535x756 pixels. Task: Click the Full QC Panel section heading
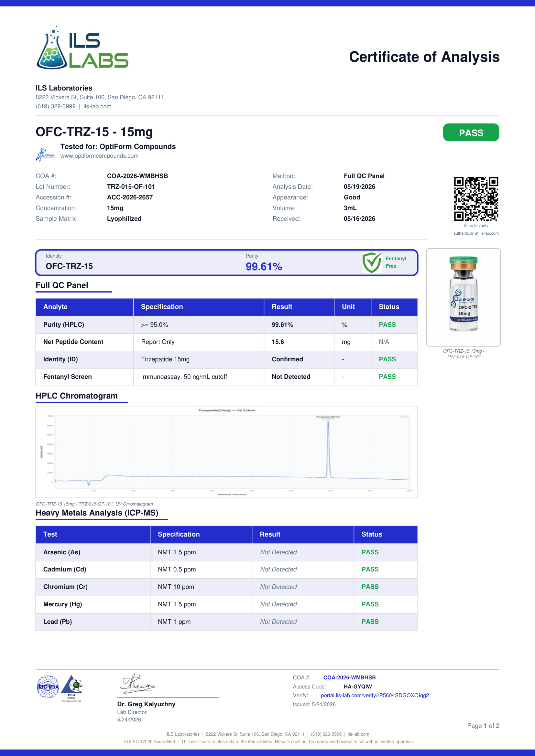pyautogui.click(x=61, y=285)
